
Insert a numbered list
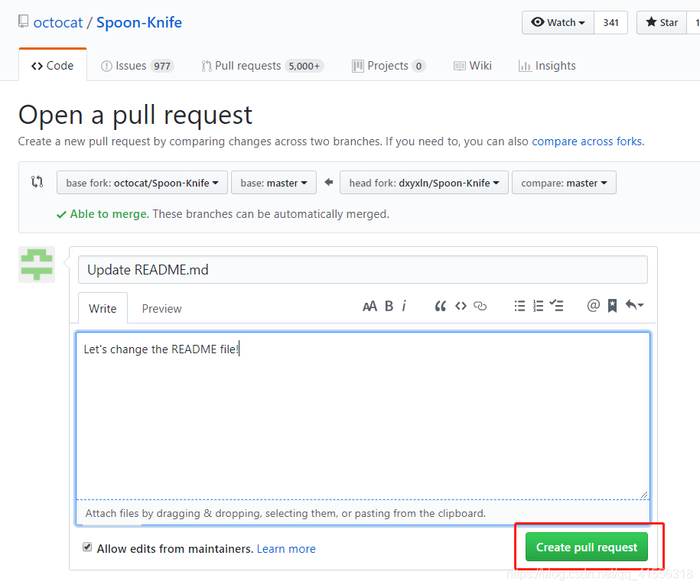point(538,306)
